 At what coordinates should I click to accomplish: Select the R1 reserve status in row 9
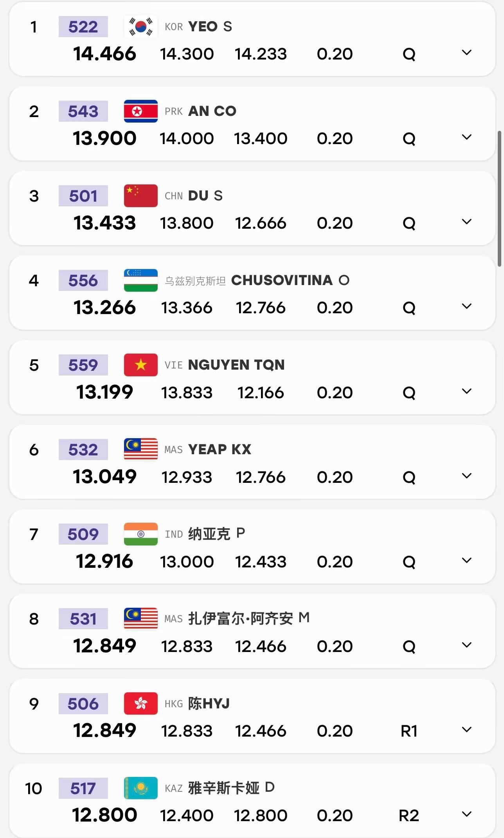tap(409, 731)
